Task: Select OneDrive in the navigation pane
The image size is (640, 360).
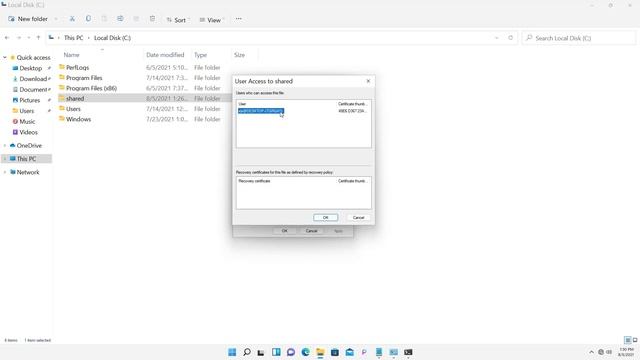Action: coord(29,145)
